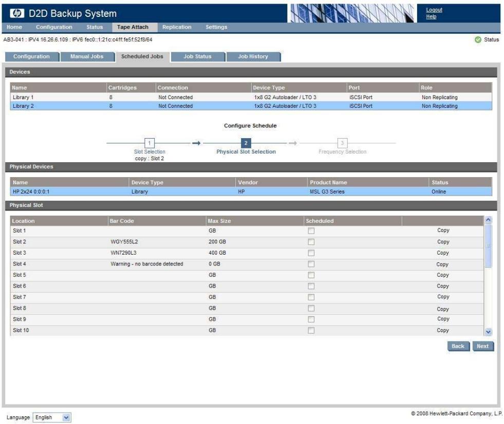Click the green Status check icon
The width and height of the screenshot is (504, 424).
478,40
